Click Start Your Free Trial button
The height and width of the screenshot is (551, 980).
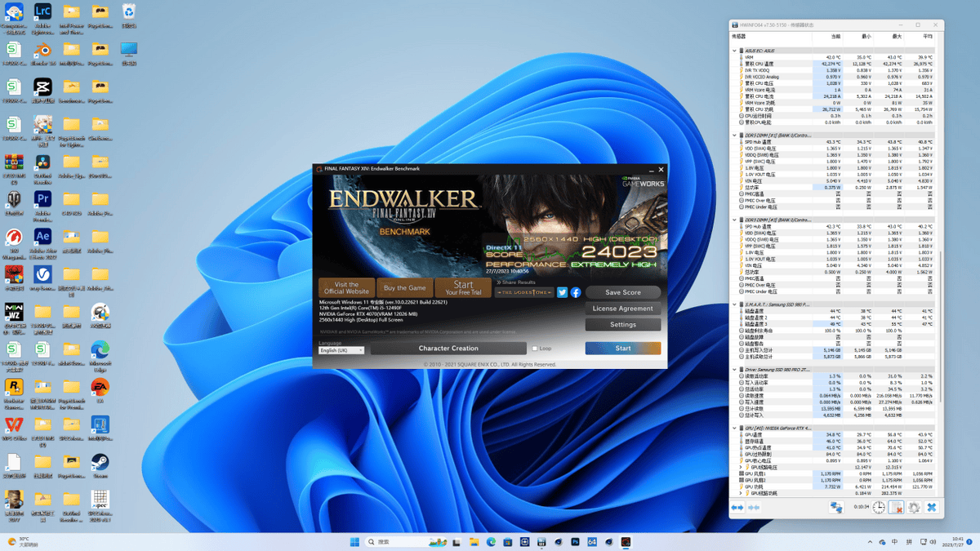click(463, 287)
